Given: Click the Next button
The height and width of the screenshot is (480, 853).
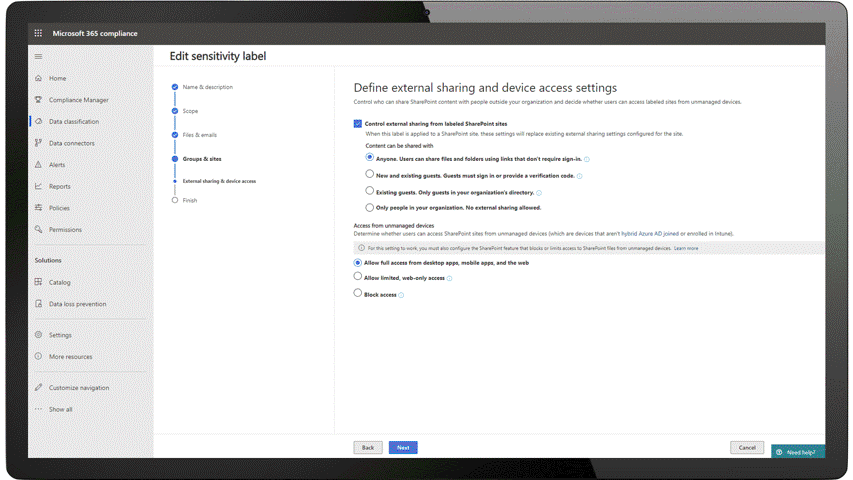Looking at the screenshot, I should (403, 447).
